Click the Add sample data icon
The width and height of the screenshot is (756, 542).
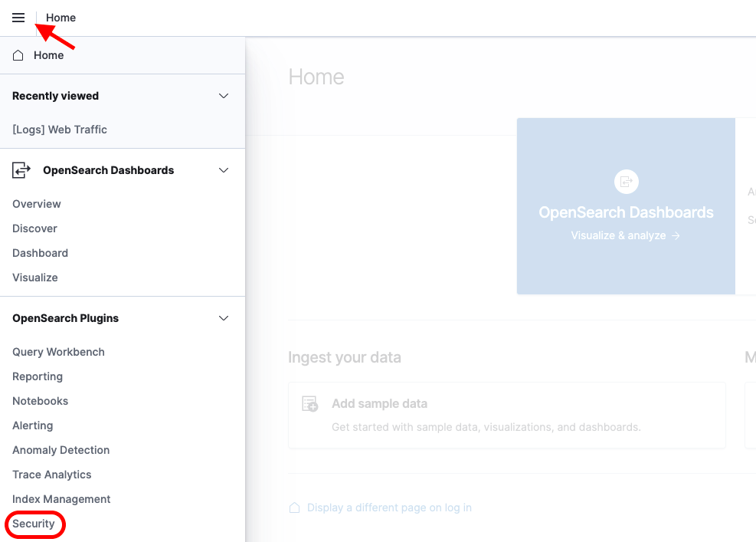pyautogui.click(x=309, y=403)
